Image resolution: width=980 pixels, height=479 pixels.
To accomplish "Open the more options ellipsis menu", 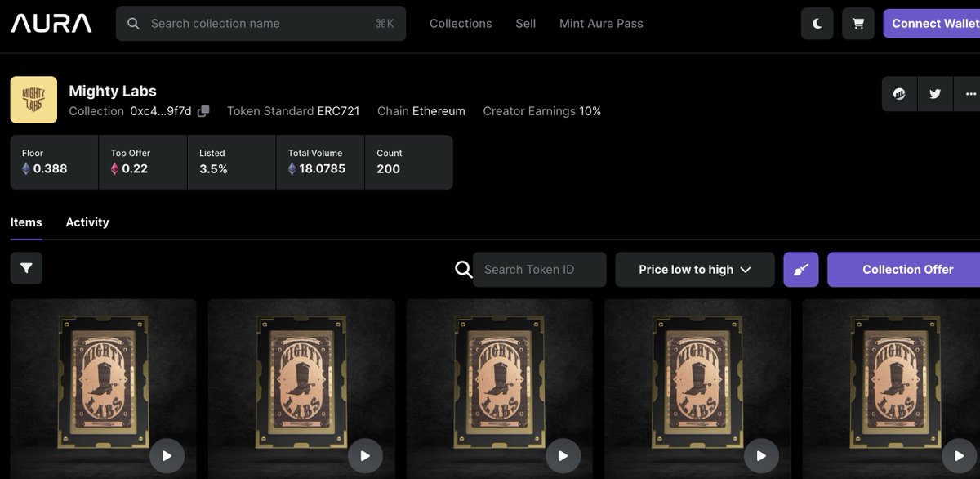I will pyautogui.click(x=969, y=94).
